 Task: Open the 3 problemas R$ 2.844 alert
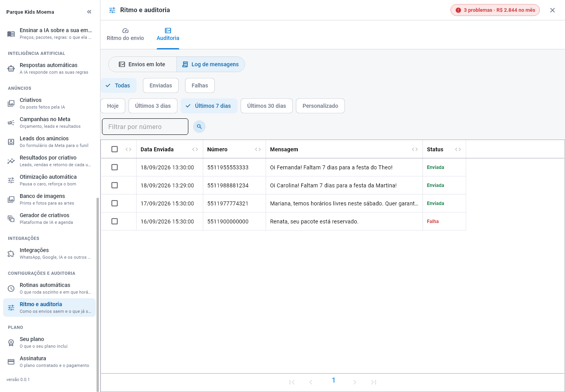495,10
